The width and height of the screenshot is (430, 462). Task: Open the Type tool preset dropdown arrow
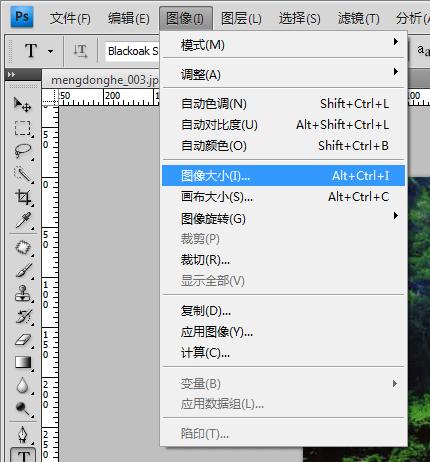pyautogui.click(x=50, y=51)
